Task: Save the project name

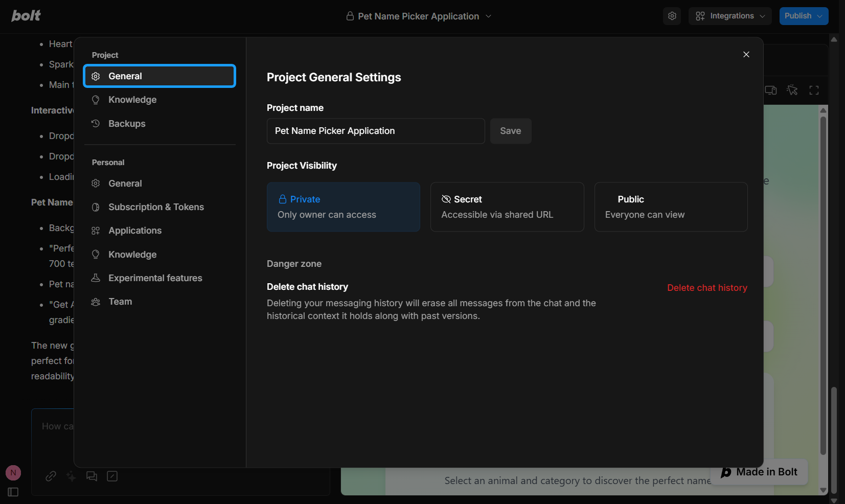Action: point(511,131)
